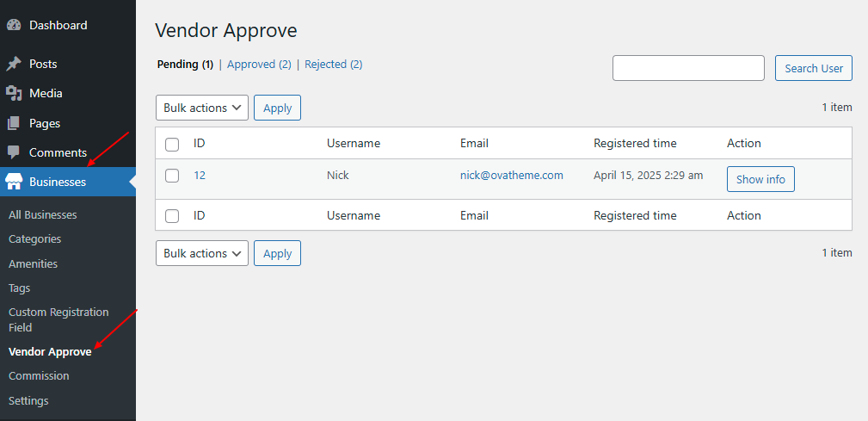The height and width of the screenshot is (421, 868).
Task: Click the Media library icon
Action: tap(14, 93)
